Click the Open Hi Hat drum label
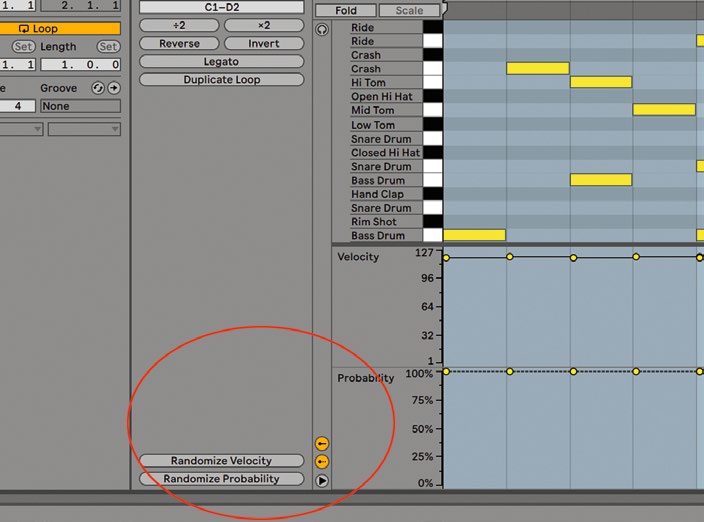Viewport: 704px width, 522px height. (382, 97)
